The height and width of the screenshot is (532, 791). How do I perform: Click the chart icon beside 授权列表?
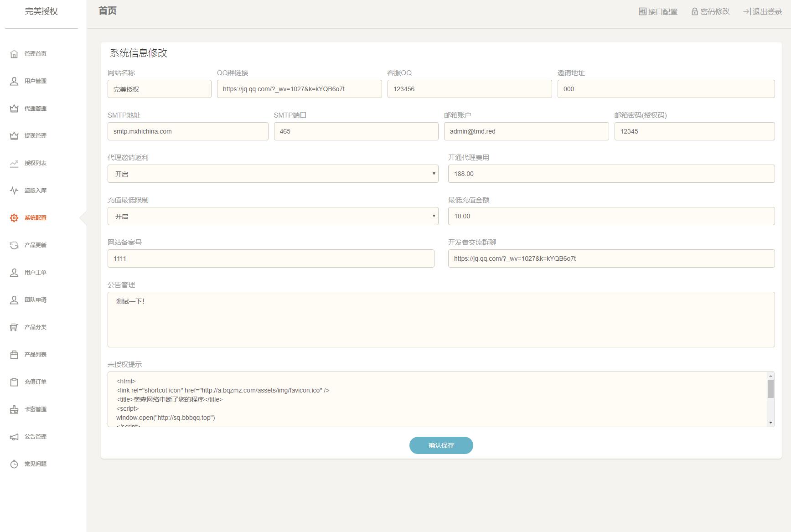pyautogui.click(x=14, y=163)
